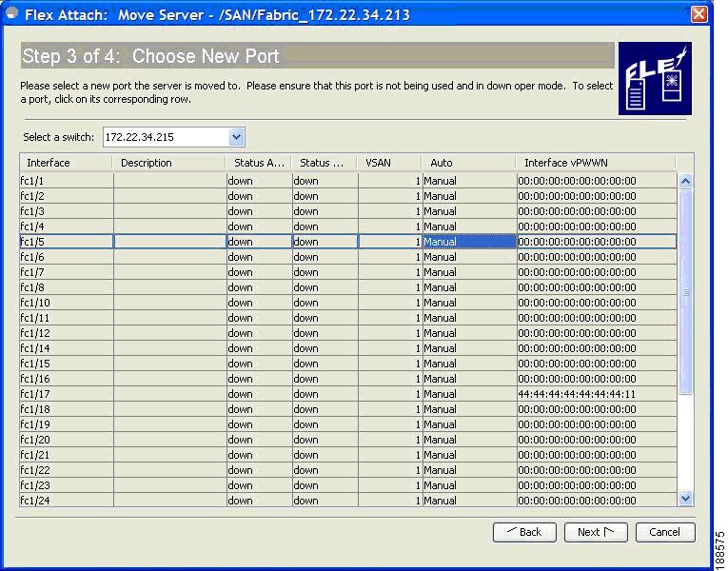Click vPWWN cell in fc1/1 row
This screenshot has width=728, height=571.
(597, 181)
